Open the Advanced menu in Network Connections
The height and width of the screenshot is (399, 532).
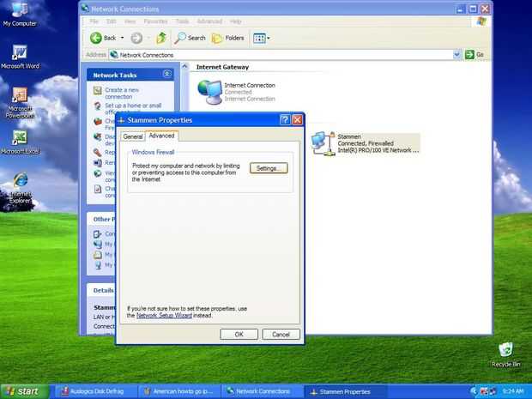(209, 21)
